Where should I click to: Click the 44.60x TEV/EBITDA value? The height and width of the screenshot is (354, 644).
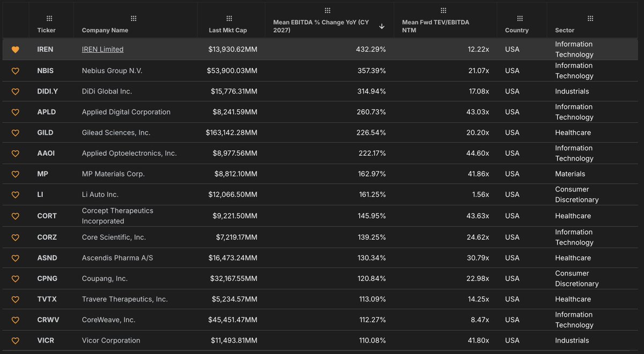(477, 153)
